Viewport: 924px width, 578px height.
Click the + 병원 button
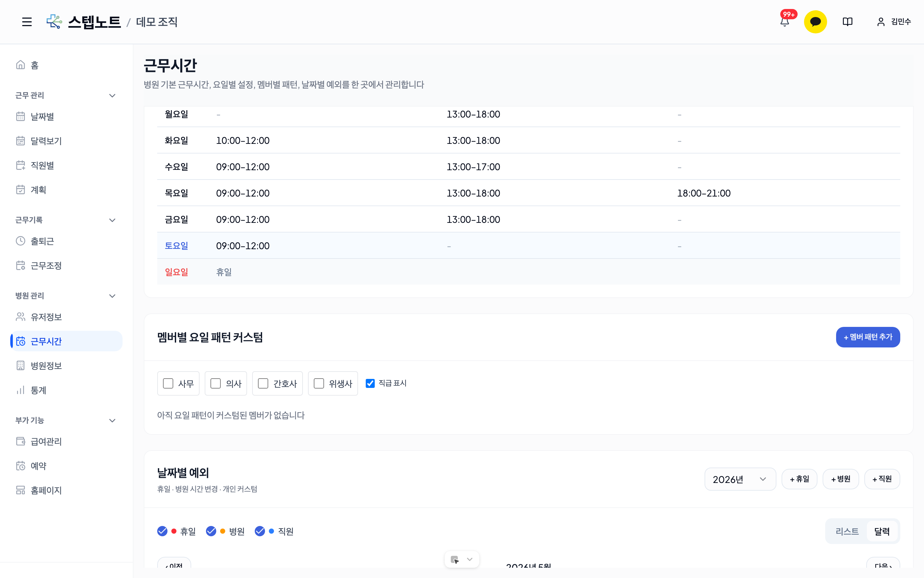point(841,479)
